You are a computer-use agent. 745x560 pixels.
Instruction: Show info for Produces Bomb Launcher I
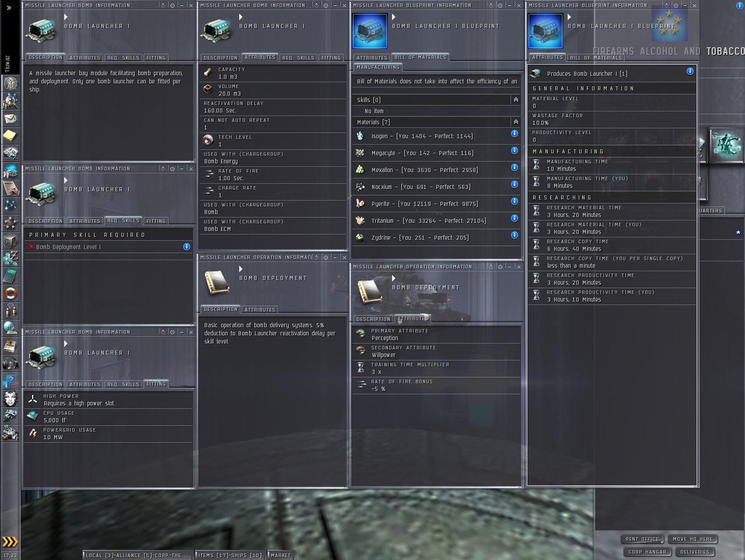pyautogui.click(x=690, y=71)
